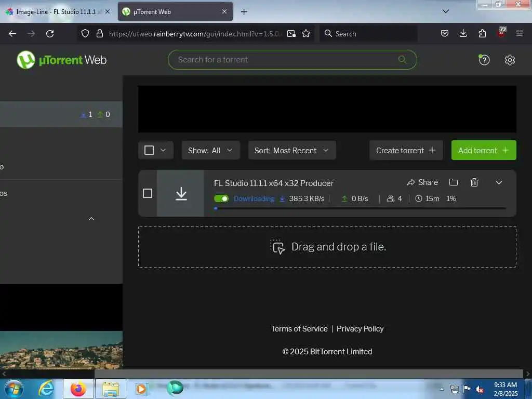
Task: Open the extensions puzzle icon
Action: click(482, 33)
